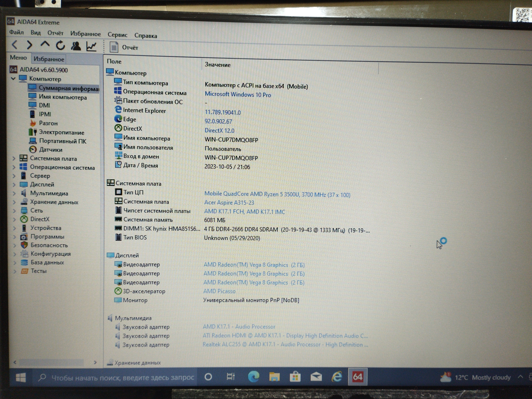532x399 pixels.
Task: Expand the Сеть tree node
Action: coord(14,211)
